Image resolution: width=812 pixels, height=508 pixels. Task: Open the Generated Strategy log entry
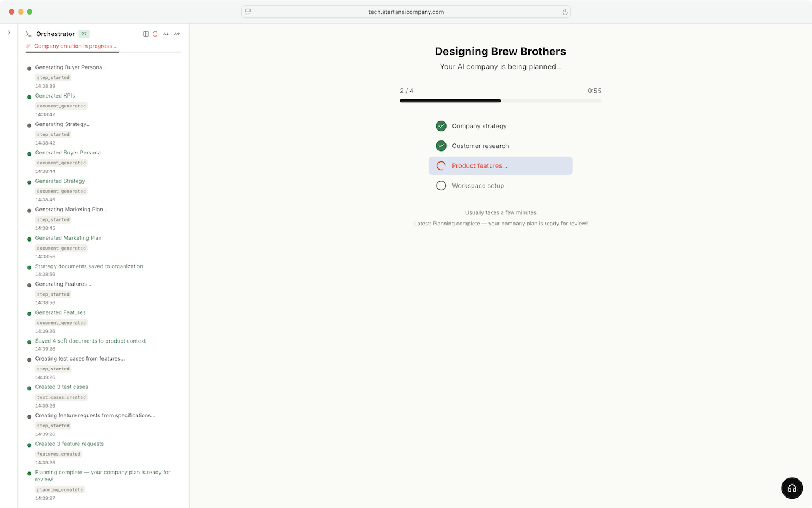(x=60, y=181)
